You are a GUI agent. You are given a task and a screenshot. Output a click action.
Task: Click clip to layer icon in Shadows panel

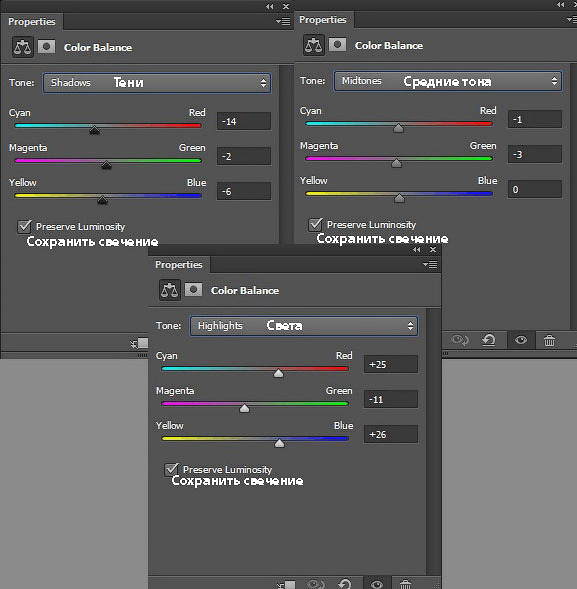point(140,343)
